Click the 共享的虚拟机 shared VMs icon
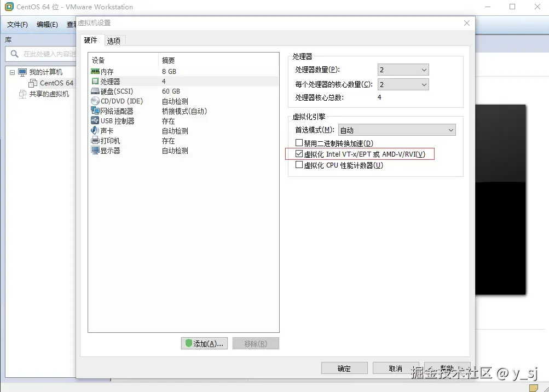The width and height of the screenshot is (549, 392). coord(22,94)
